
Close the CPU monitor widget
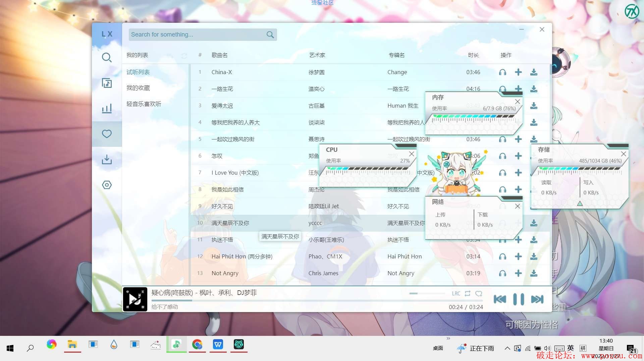click(x=412, y=154)
